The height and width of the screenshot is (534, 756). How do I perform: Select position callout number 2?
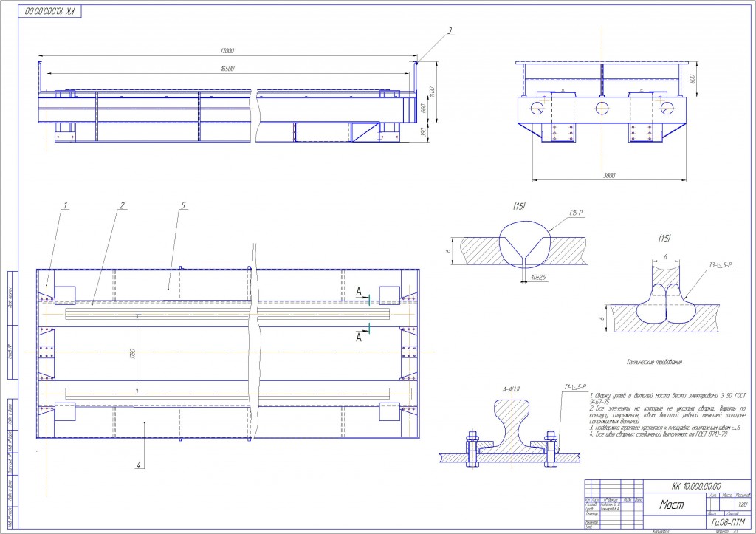(x=122, y=205)
